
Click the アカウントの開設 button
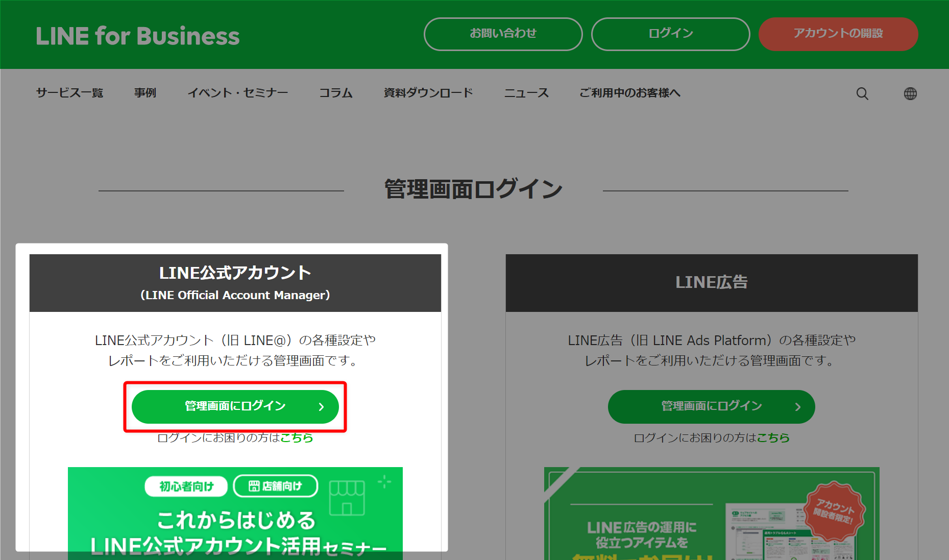(838, 34)
